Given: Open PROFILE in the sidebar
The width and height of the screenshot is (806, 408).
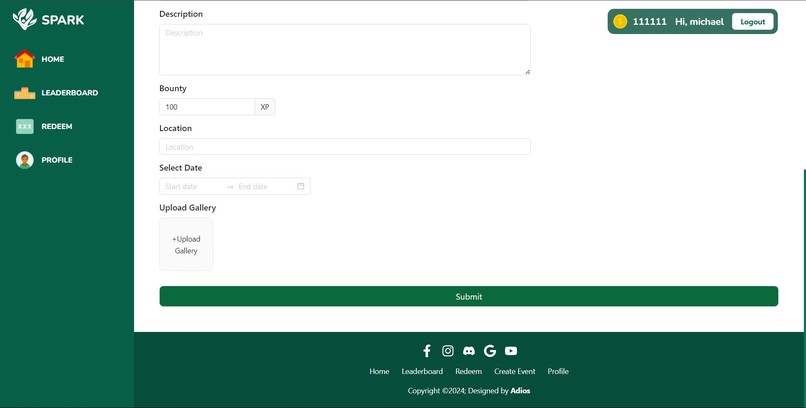Looking at the screenshot, I should coord(57,160).
